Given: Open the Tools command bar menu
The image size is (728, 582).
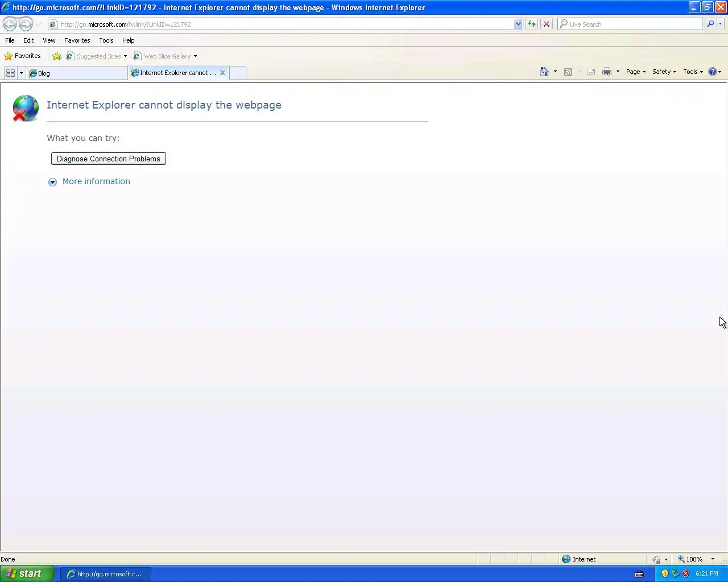Looking at the screenshot, I should [x=693, y=72].
